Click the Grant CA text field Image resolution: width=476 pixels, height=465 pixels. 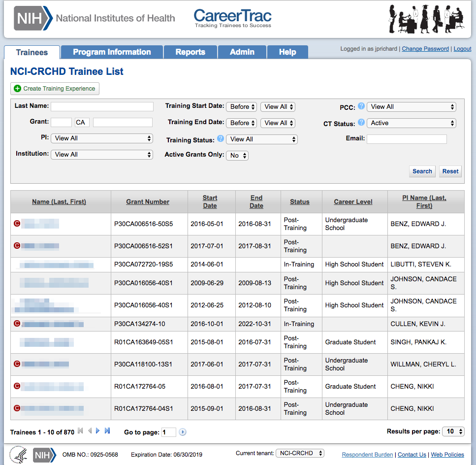pos(82,122)
